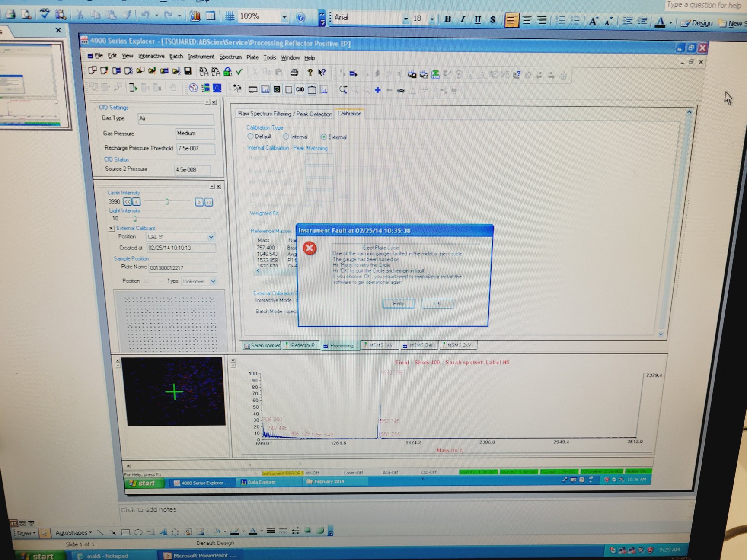This screenshot has width=747, height=560.
Task: Click the Center text alignment icon
Action: point(527,20)
